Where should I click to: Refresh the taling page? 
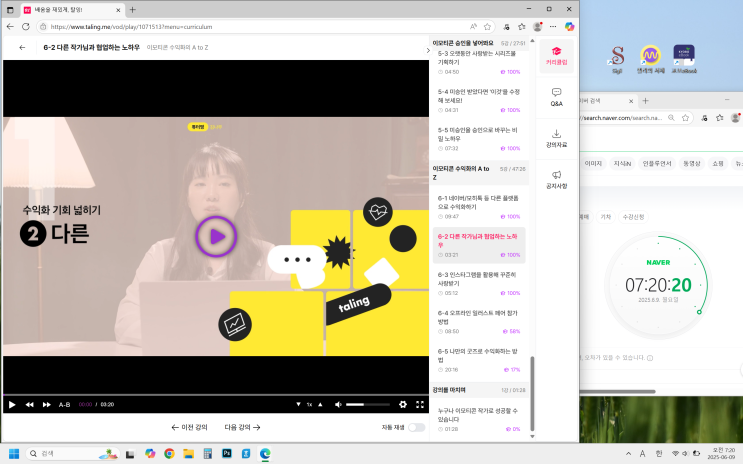pos(26,27)
